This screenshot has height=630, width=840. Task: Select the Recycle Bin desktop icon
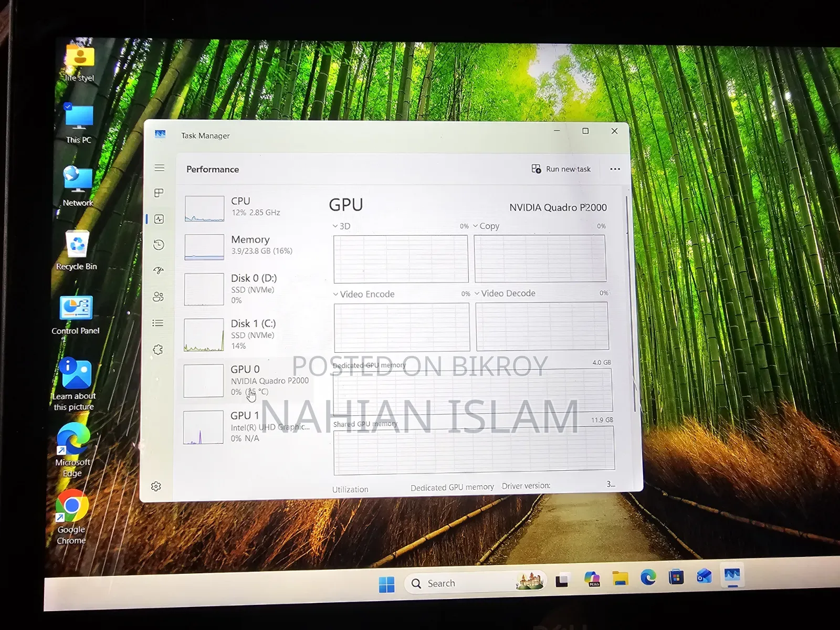click(x=77, y=250)
